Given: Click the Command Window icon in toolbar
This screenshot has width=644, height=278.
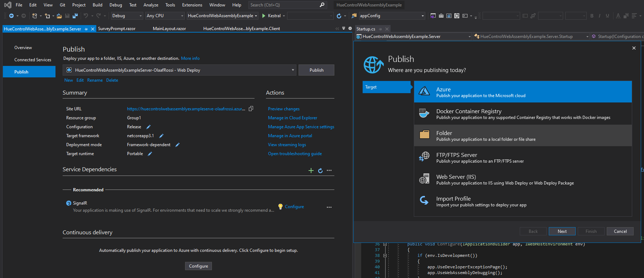Looking at the screenshot, I should click(x=465, y=16).
